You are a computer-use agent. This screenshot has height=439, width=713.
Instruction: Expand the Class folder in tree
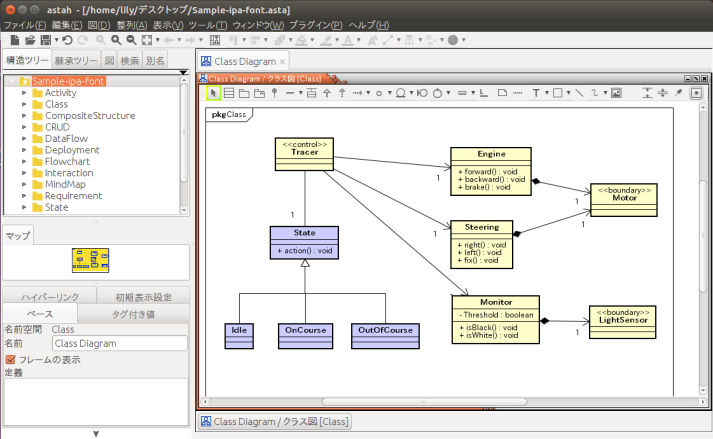24,104
